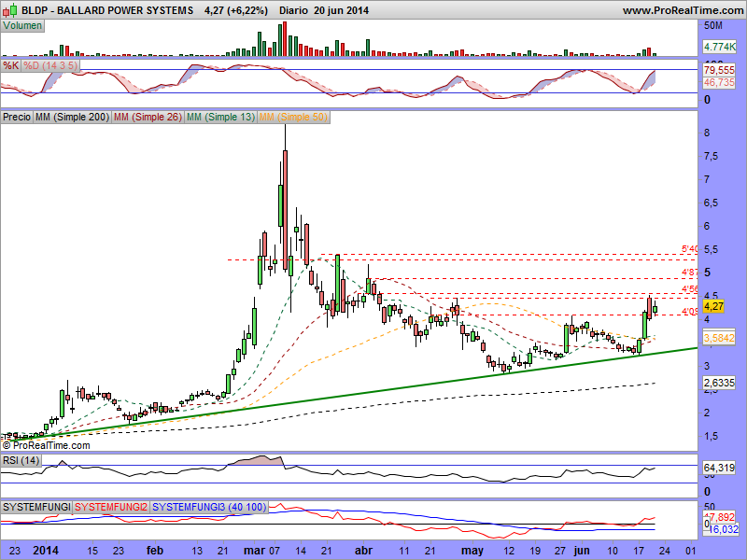Click the 2,6335 moving average value

(x=719, y=383)
